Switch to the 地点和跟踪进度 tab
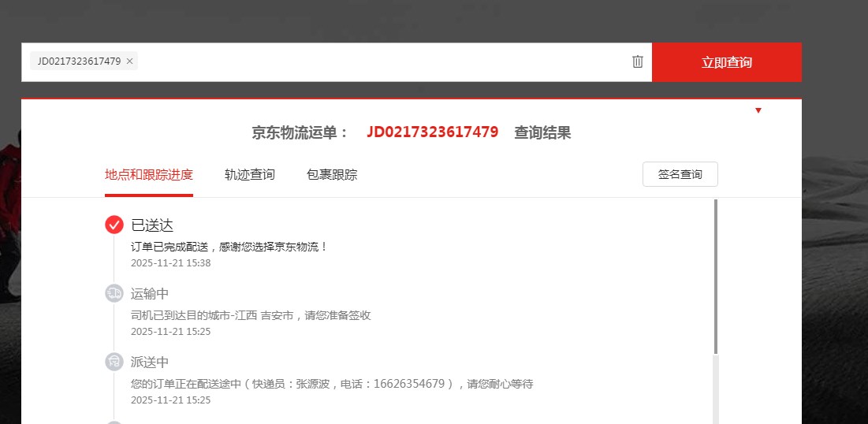Image resolution: width=868 pixels, height=424 pixels. tap(148, 174)
